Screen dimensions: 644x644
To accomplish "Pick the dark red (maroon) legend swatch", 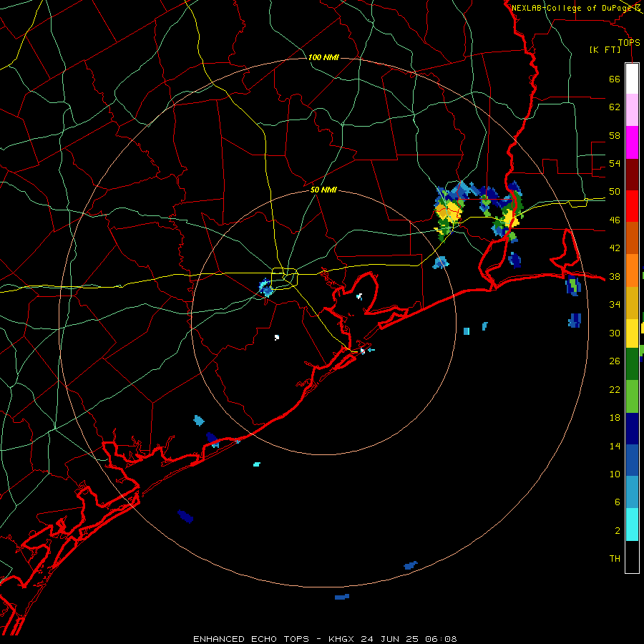I will click(x=632, y=175).
